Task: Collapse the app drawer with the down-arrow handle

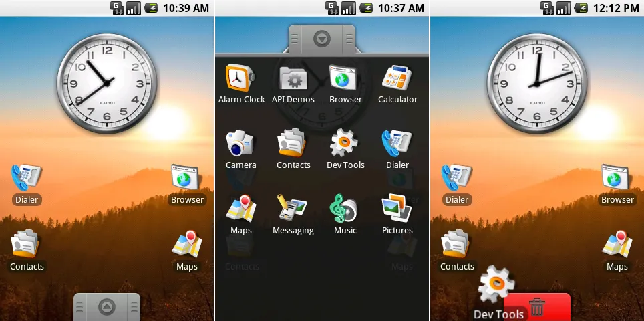Action: (x=322, y=39)
